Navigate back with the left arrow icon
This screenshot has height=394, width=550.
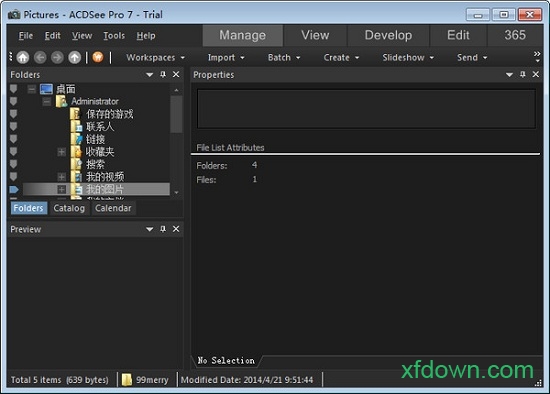(40, 58)
